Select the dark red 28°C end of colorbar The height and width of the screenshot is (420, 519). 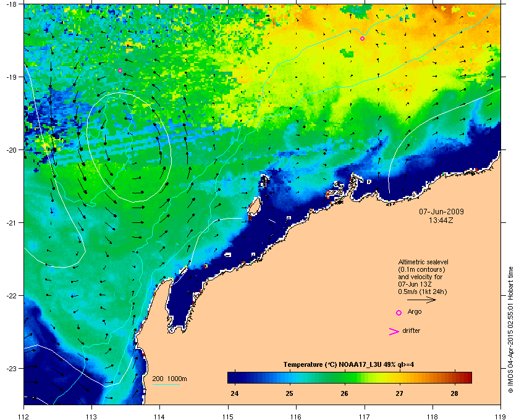coord(466,377)
